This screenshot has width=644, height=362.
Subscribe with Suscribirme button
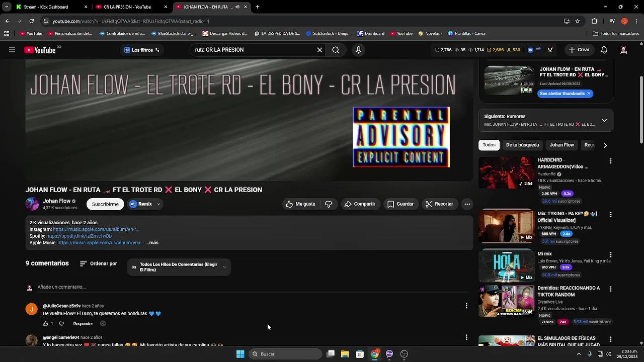pos(105,204)
